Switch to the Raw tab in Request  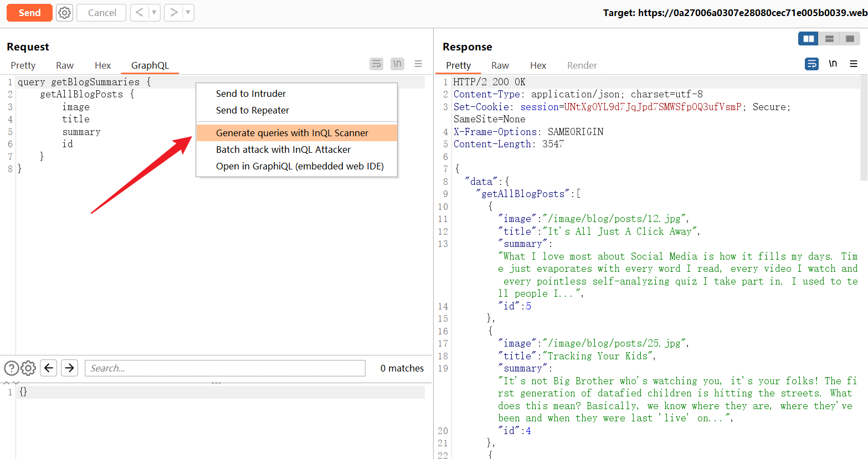[65, 65]
